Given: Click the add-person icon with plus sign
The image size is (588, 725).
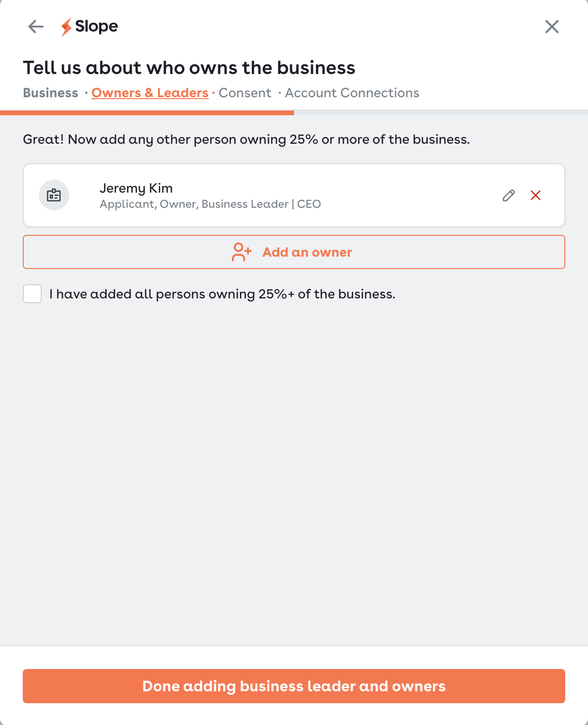Looking at the screenshot, I should tap(241, 252).
